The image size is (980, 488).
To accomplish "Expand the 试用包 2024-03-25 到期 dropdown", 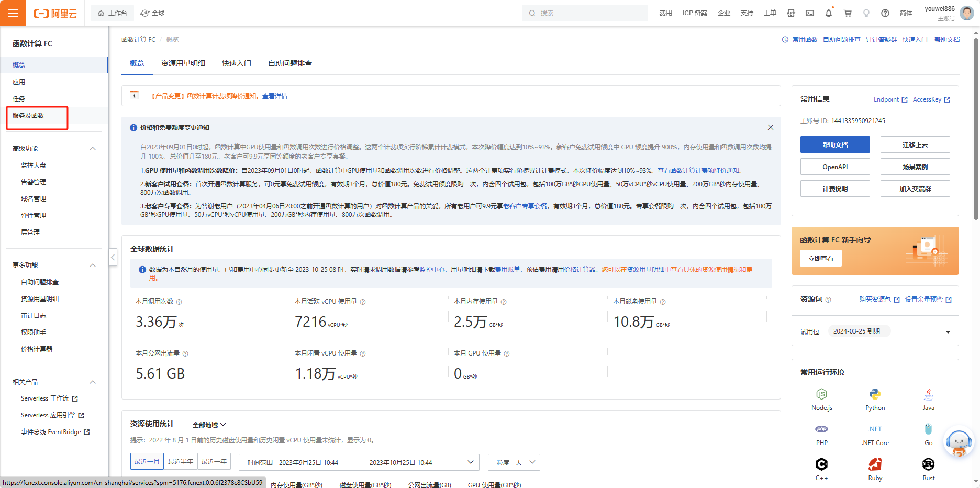I will click(x=948, y=332).
